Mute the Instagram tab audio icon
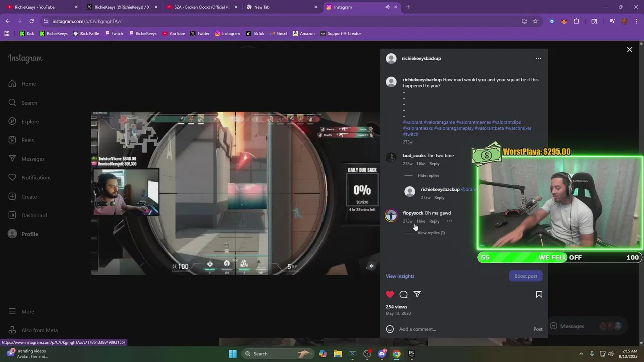 click(387, 7)
